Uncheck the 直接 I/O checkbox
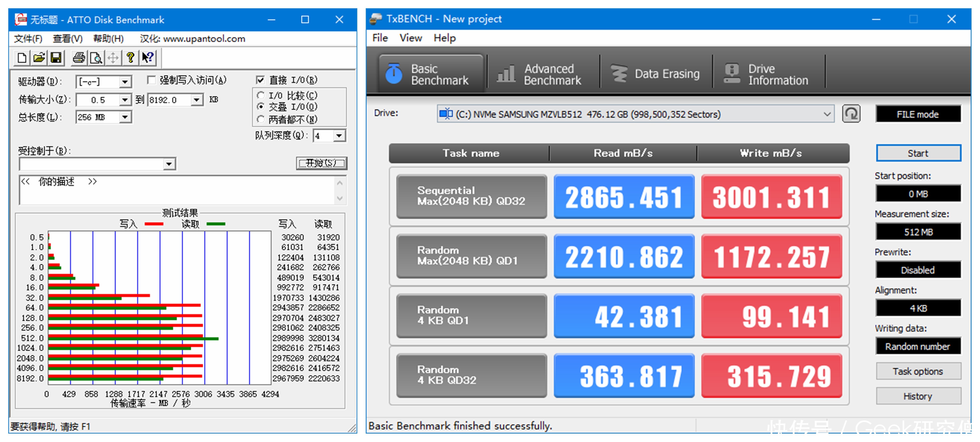980x442 pixels. tap(260, 80)
